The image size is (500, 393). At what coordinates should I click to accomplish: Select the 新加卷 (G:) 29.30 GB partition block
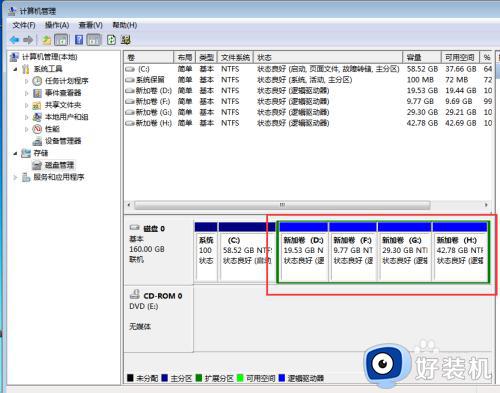click(x=405, y=252)
